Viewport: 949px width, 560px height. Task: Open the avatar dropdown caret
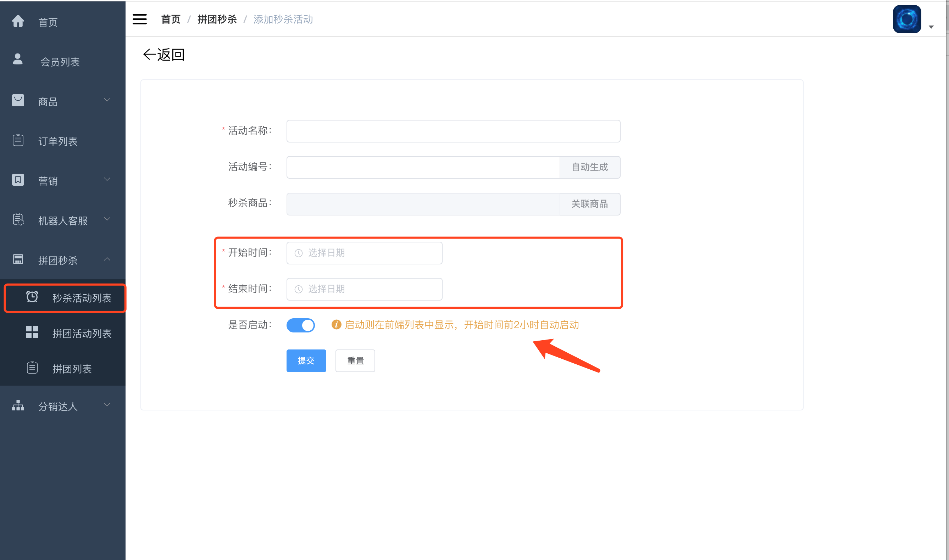pos(931,27)
